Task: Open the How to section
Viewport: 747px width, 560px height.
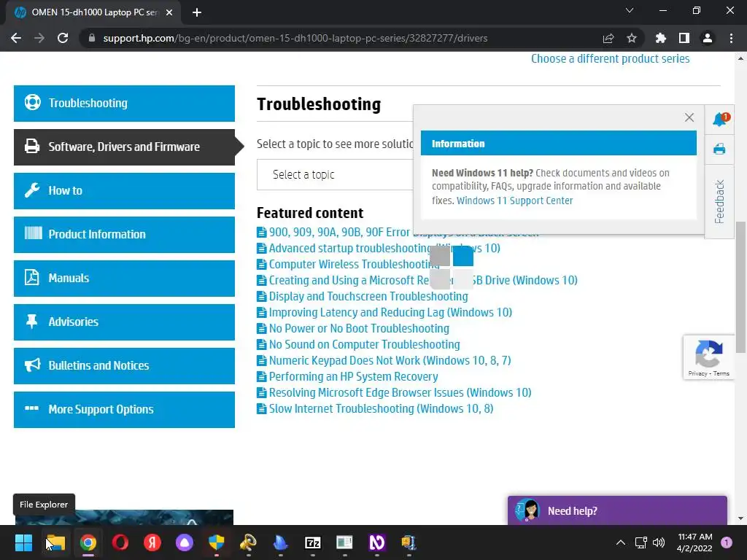Action: pyautogui.click(x=124, y=191)
